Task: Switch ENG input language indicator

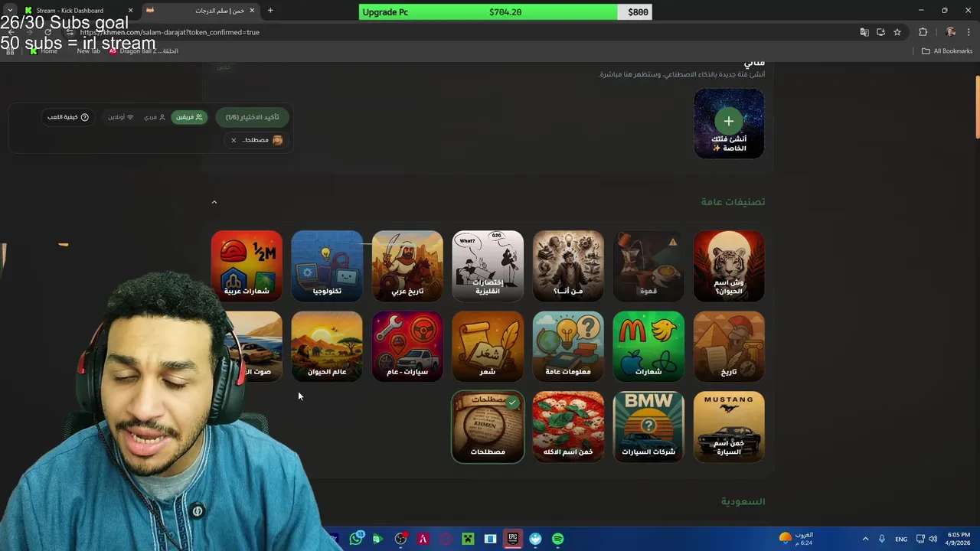Action: 901,539
